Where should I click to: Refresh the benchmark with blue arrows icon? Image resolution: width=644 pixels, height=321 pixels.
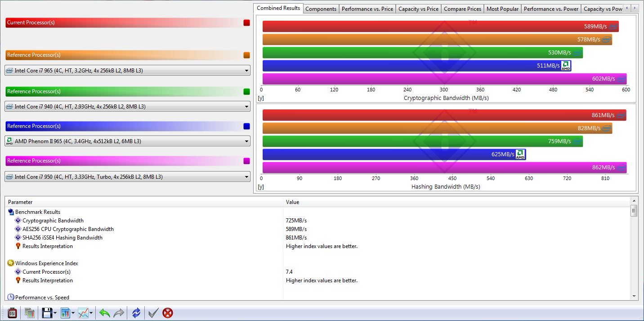click(136, 312)
